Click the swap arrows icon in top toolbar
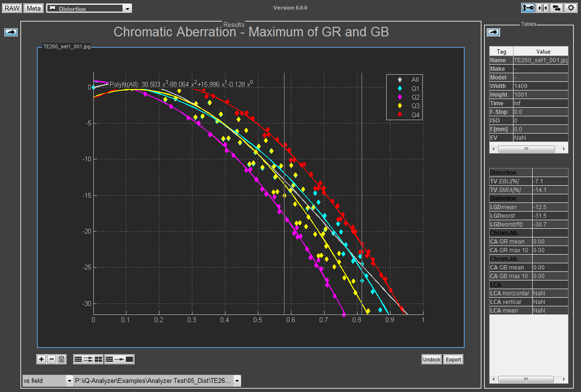The height and width of the screenshot is (392, 581). point(556,8)
